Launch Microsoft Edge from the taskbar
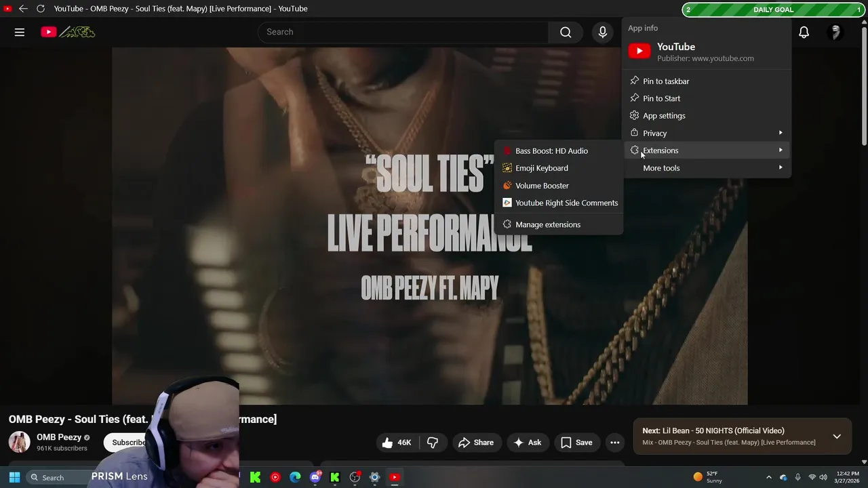This screenshot has height=488, width=868. click(295, 477)
